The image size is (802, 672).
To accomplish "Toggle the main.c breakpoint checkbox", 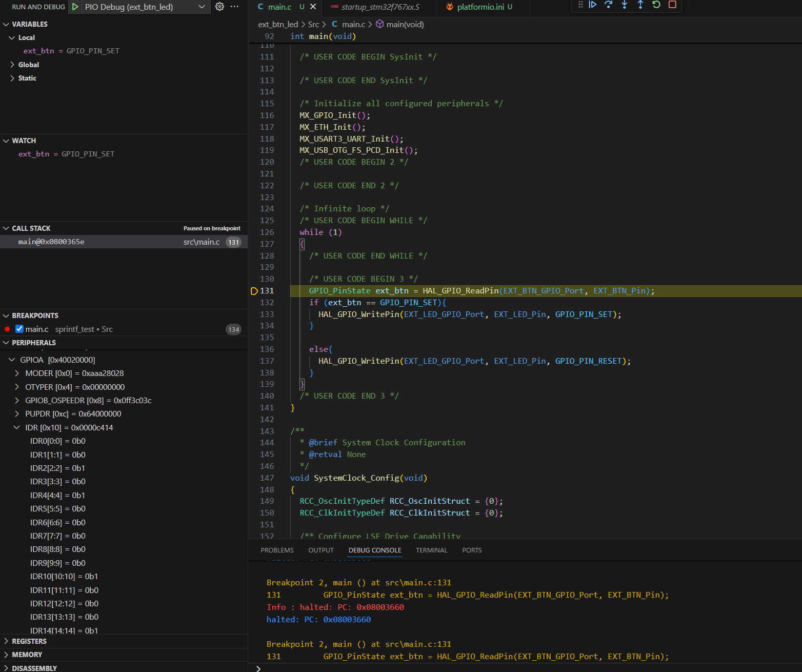I will point(19,329).
